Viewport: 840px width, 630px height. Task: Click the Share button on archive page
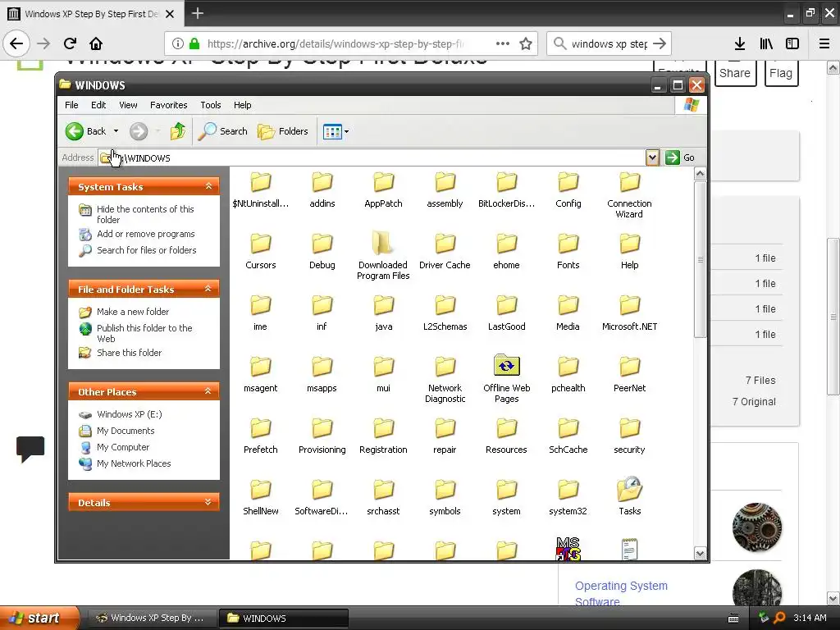(735, 73)
